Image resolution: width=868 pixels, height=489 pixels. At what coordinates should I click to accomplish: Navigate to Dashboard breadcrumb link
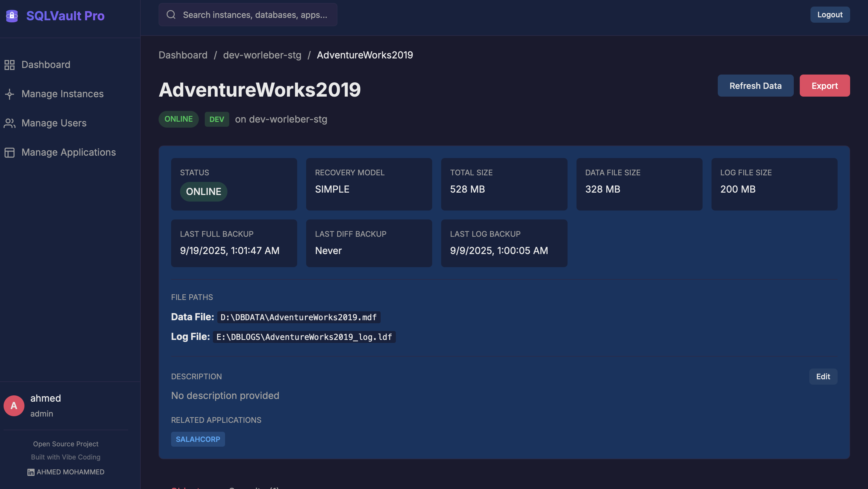point(183,55)
